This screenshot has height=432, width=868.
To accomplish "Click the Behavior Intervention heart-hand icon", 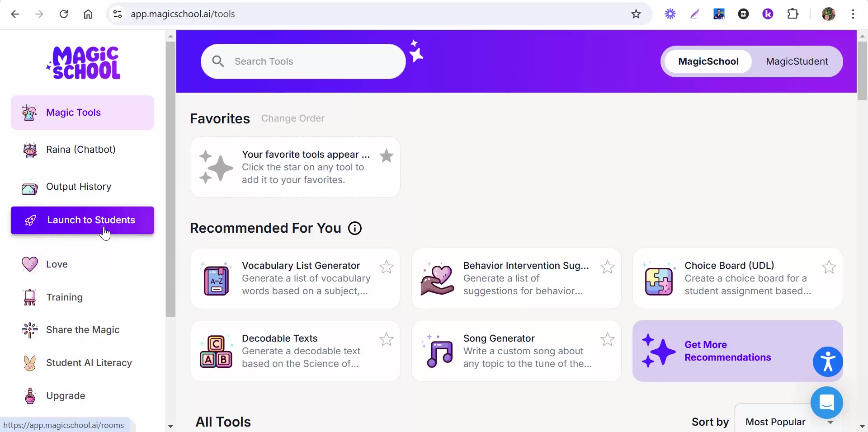I will (437, 279).
